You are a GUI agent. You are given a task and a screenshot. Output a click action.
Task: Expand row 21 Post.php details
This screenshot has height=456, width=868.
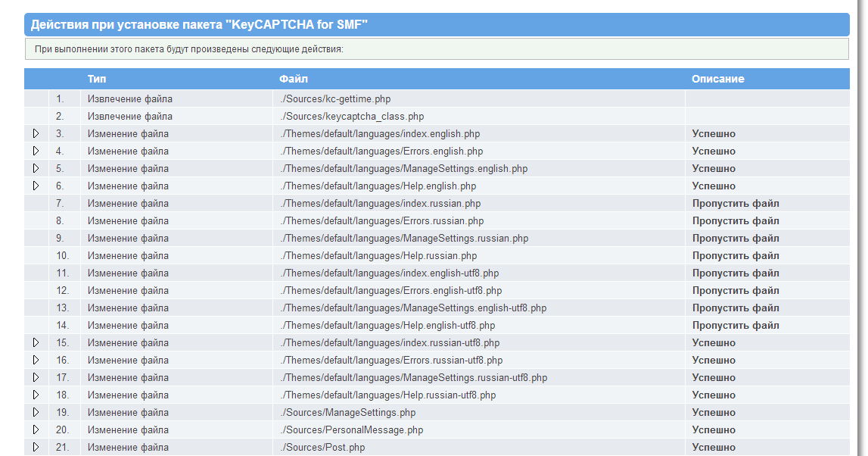[36, 447]
